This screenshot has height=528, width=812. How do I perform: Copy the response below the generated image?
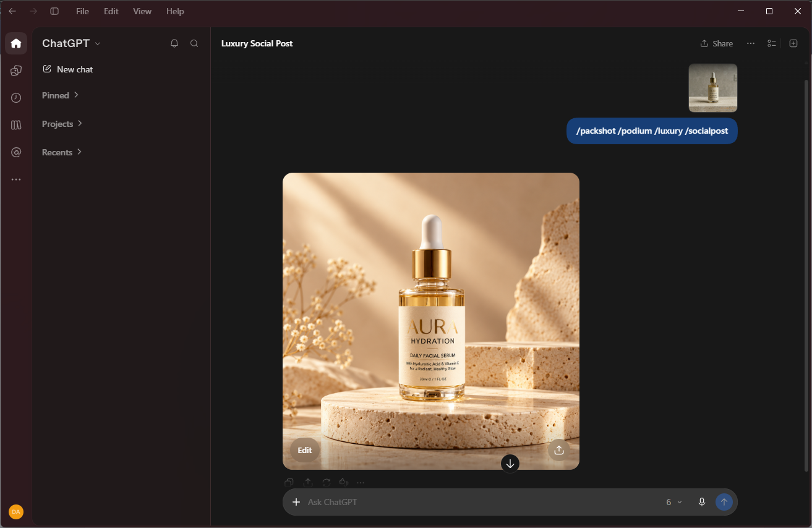(289, 483)
